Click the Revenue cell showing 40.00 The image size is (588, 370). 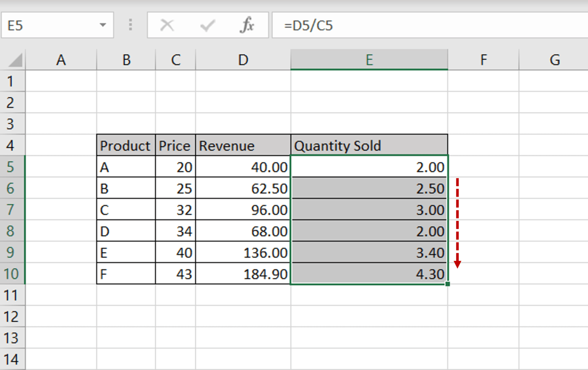click(x=243, y=167)
